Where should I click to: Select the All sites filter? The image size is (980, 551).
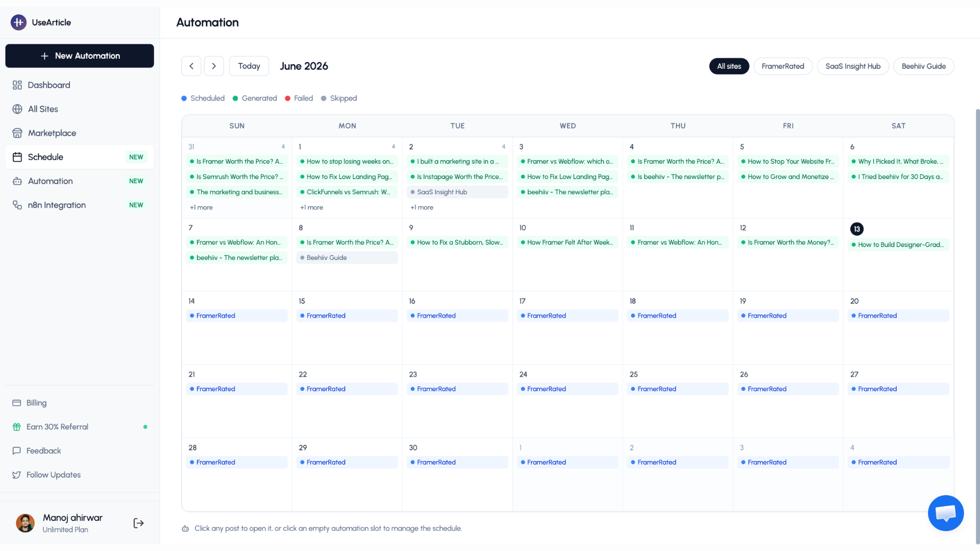click(729, 66)
